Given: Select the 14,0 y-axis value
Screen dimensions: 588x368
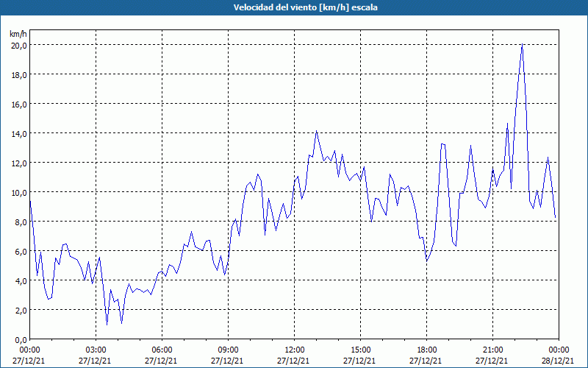Looking at the screenshot, I should pos(19,134).
